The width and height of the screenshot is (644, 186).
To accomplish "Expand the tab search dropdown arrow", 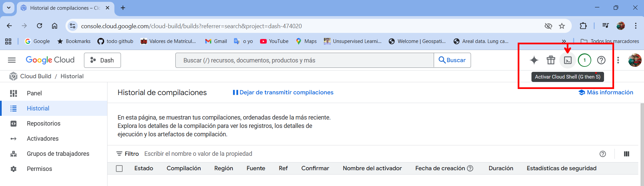I will coord(9,8).
